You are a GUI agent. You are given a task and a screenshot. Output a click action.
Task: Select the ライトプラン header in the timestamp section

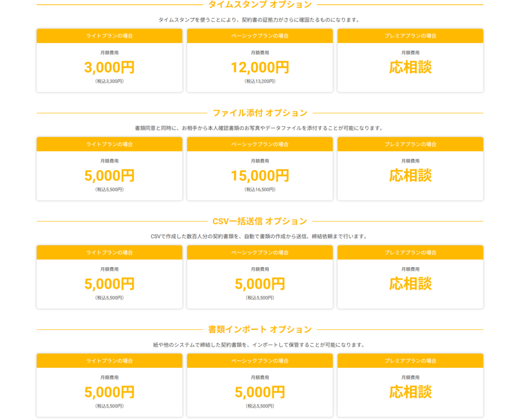(109, 36)
